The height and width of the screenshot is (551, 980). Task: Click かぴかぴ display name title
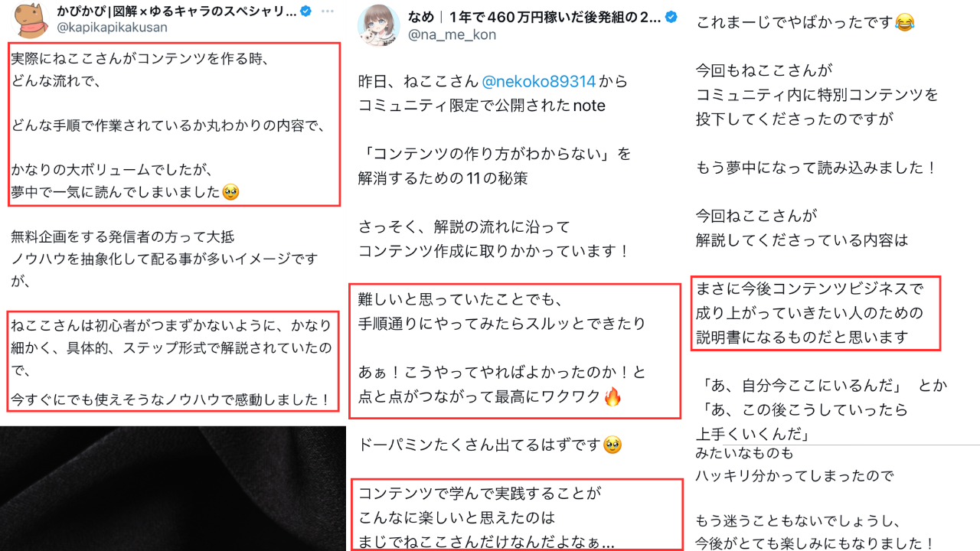coord(177,11)
